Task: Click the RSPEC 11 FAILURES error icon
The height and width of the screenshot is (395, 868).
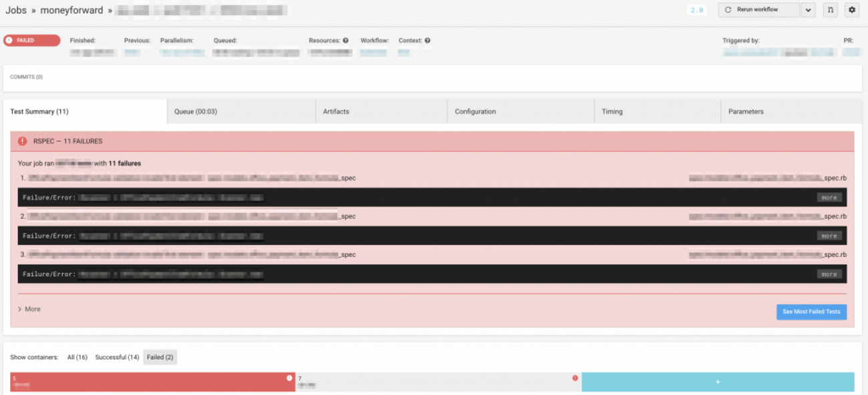Action: click(23, 141)
